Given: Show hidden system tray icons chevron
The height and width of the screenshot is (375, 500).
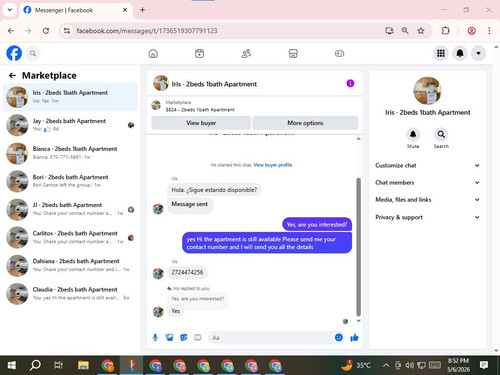Looking at the screenshot, I should 386,365.
